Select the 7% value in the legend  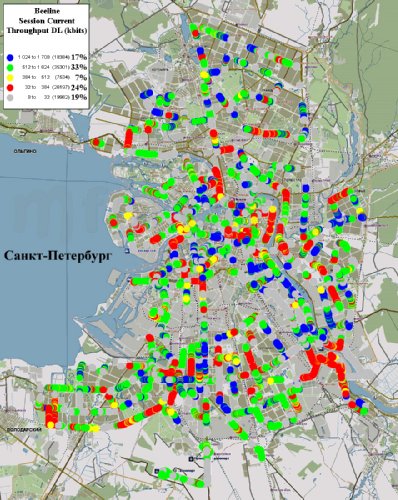[x=81, y=77]
